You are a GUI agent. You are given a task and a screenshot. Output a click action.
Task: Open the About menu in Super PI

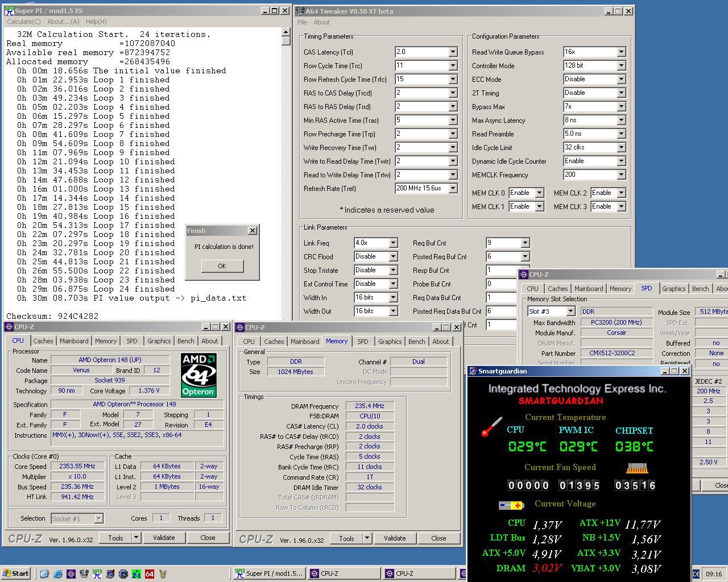pyautogui.click(x=63, y=22)
